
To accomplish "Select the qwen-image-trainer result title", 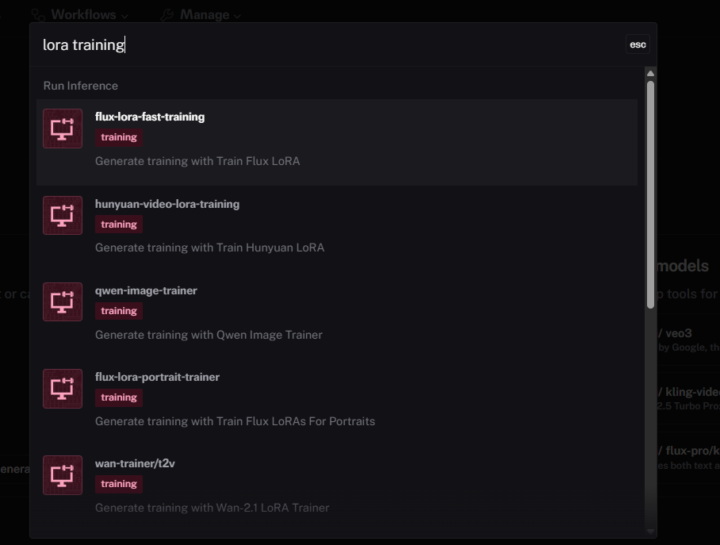I will pyautogui.click(x=146, y=291).
